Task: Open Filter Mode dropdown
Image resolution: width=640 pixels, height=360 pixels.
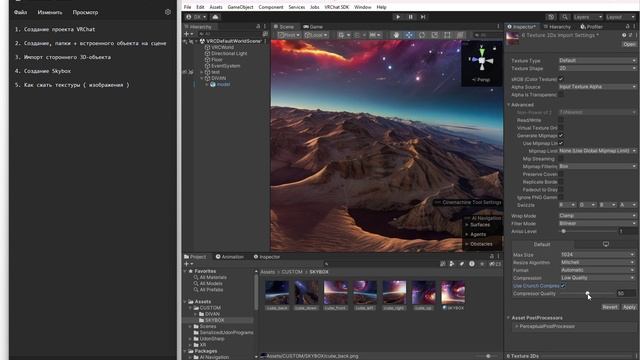Action: 597,223
